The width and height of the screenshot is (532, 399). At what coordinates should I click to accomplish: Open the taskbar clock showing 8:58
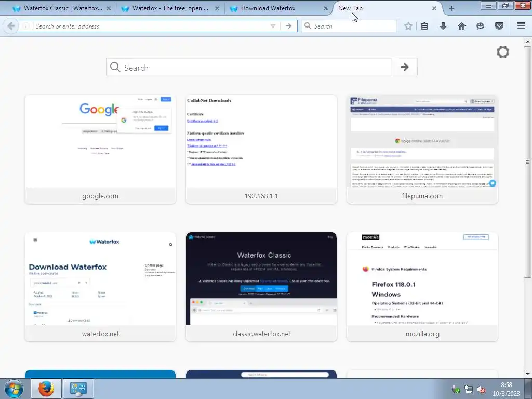506,389
